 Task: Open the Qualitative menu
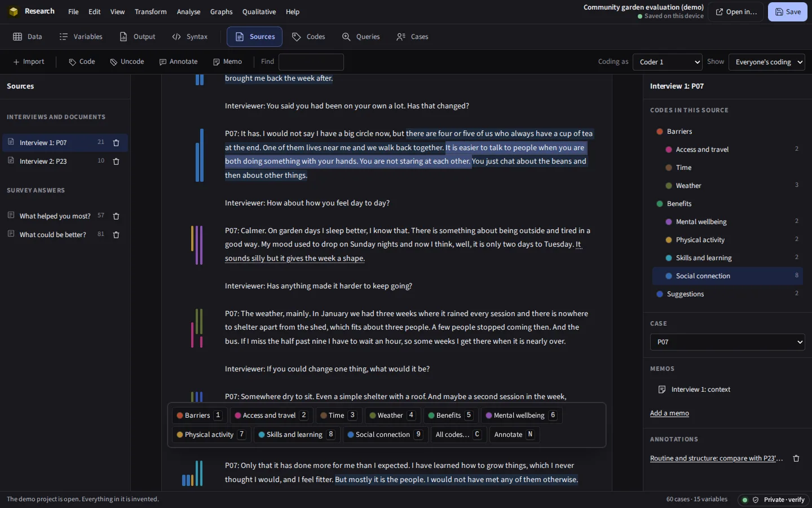point(259,12)
